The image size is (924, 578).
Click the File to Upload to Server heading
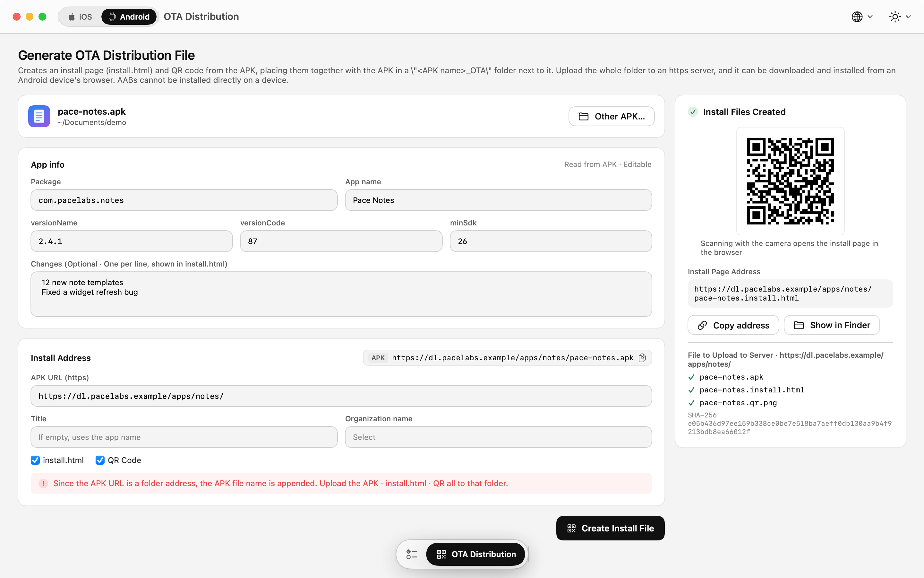tap(786, 360)
